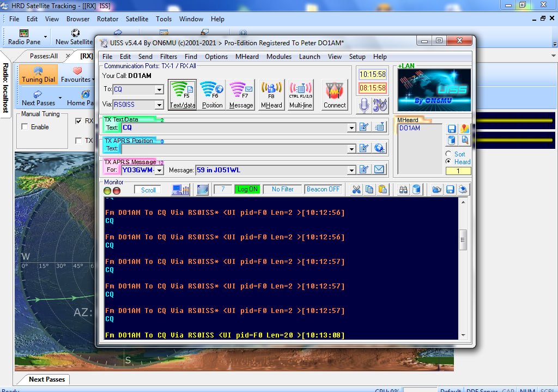This screenshot has width=558, height=392.
Task: Expand the TX Text/Data text dropdown arrow
Action: [351, 128]
